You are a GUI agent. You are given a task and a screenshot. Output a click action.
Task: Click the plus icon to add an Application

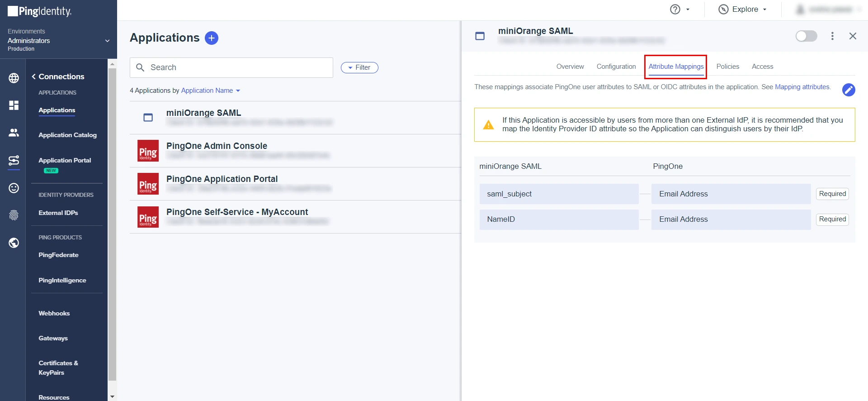click(212, 38)
